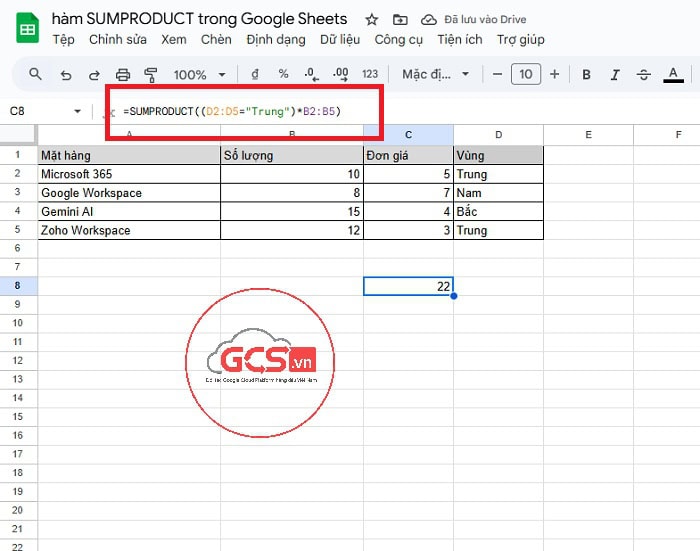Open the text color picker
The width and height of the screenshot is (700, 551).
pyautogui.click(x=673, y=74)
